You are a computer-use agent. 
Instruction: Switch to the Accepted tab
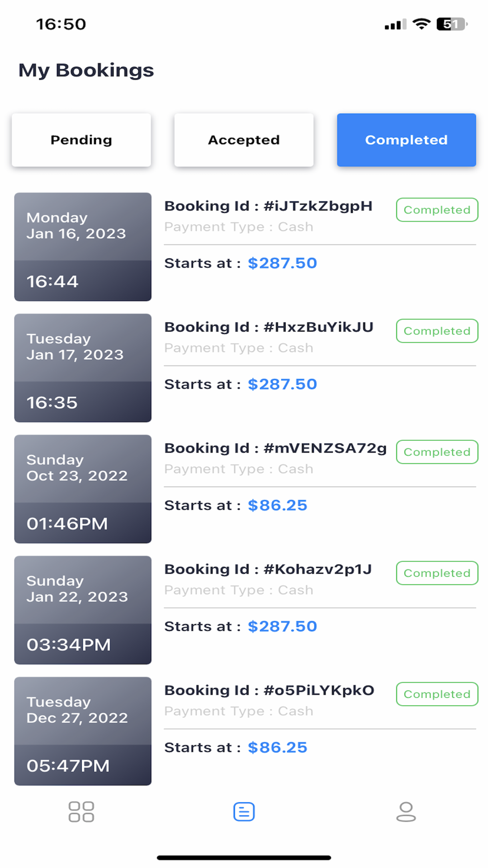pos(244,140)
